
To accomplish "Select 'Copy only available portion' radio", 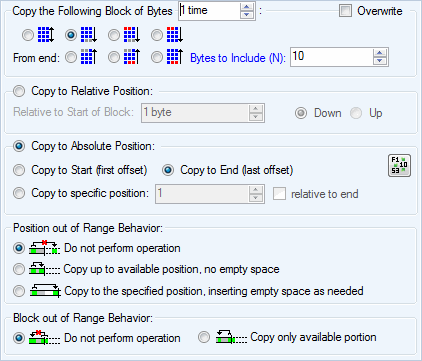I will (x=204, y=337).
